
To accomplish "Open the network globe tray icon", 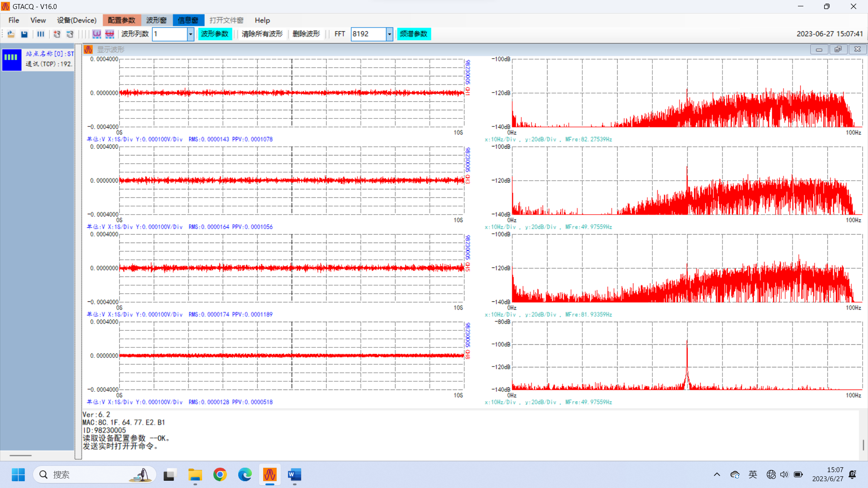I will 771,474.
